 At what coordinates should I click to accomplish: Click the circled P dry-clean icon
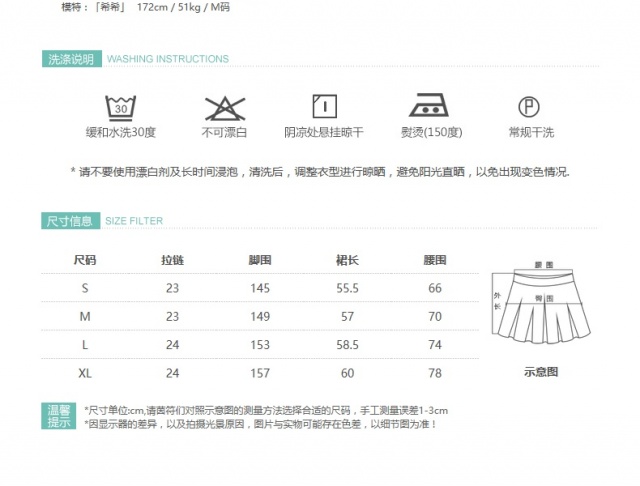pyautogui.click(x=530, y=106)
